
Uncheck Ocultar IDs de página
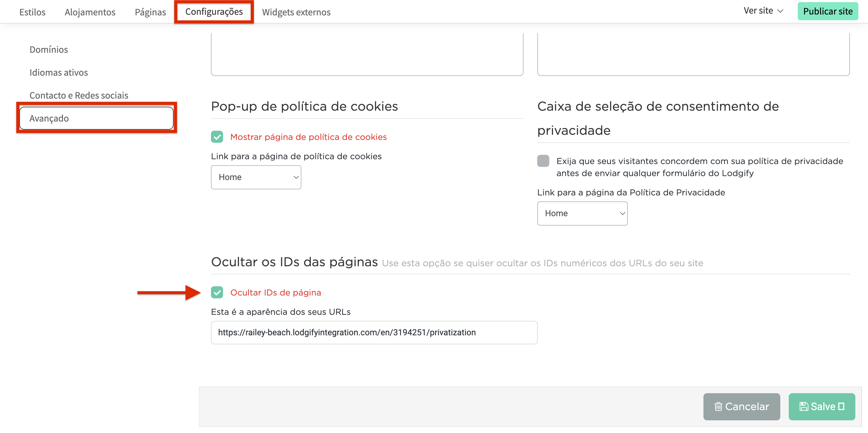click(x=218, y=292)
